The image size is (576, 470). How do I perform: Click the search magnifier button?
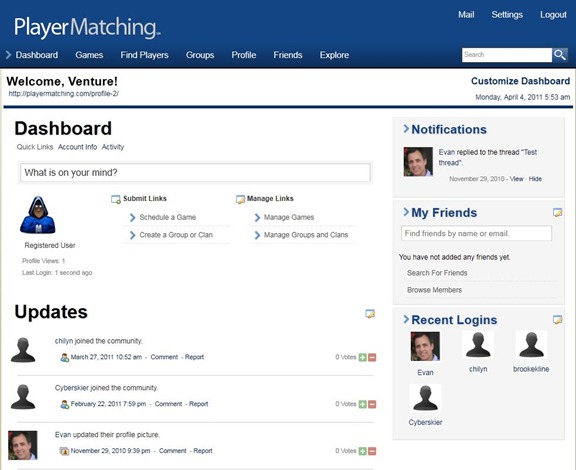[x=560, y=55]
